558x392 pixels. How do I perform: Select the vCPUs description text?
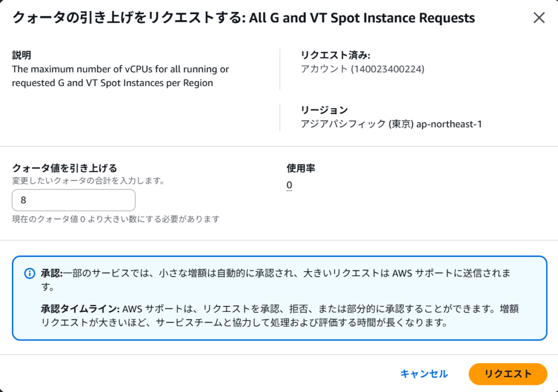pyautogui.click(x=120, y=76)
